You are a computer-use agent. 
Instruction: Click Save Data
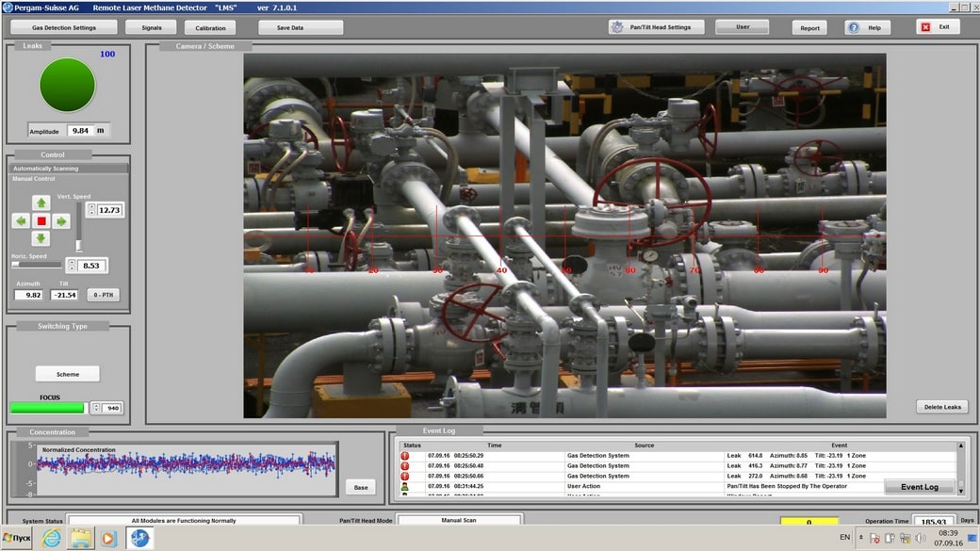(301, 27)
